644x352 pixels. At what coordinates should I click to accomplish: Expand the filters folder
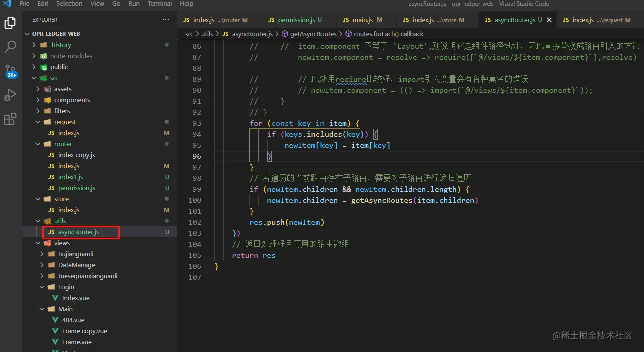(x=62, y=111)
